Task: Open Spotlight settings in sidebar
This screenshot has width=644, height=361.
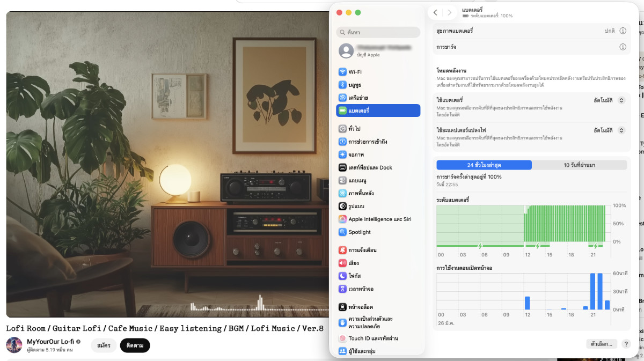Action: 359,232
